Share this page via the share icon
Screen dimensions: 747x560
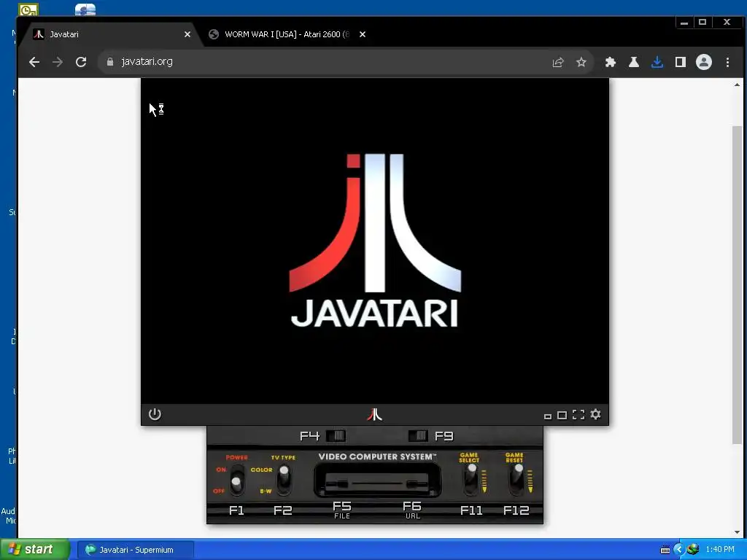click(x=558, y=62)
